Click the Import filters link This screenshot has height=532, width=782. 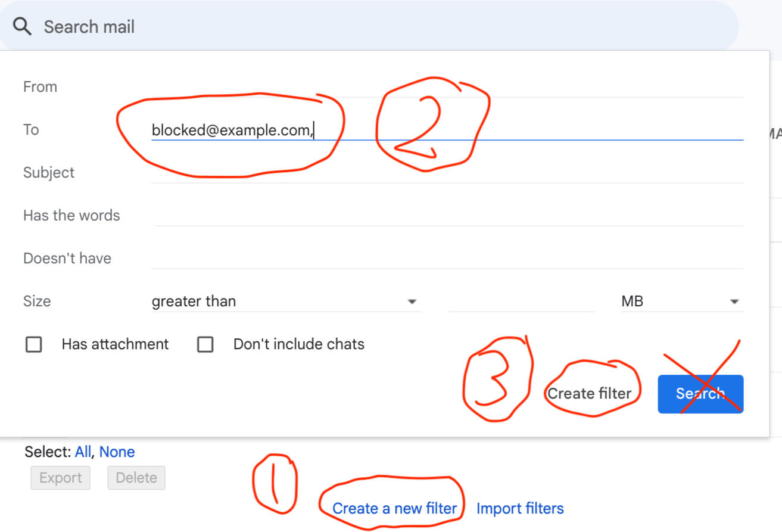click(x=520, y=509)
